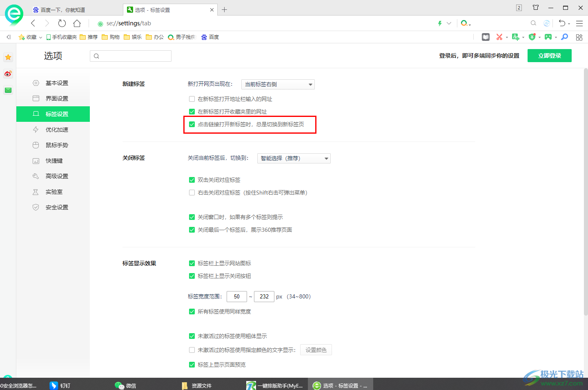Click the maximum tab width field 232
This screenshot has width=588, height=390.
tap(264, 296)
